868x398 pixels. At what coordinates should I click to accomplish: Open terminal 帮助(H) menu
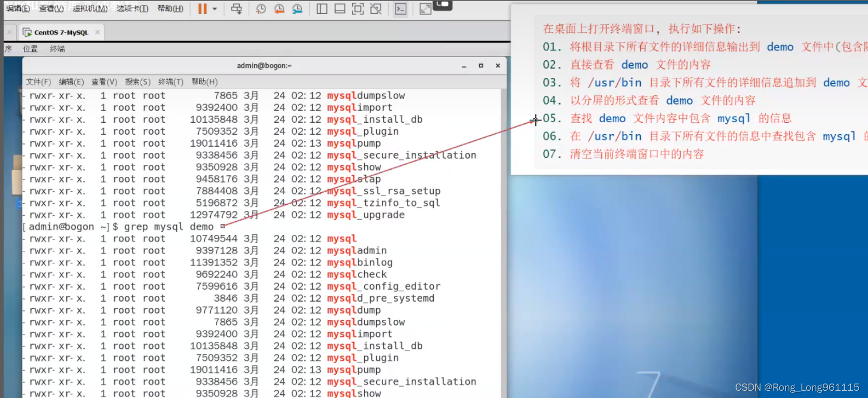204,82
